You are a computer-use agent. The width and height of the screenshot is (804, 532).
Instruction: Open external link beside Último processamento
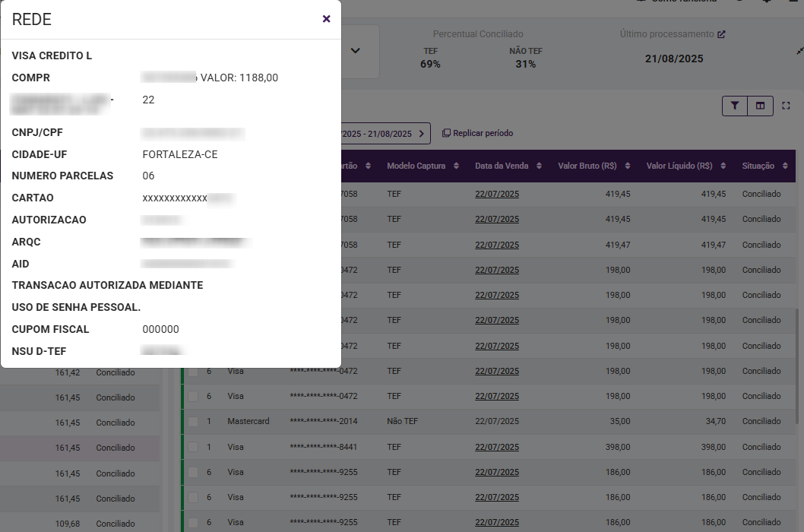(721, 34)
